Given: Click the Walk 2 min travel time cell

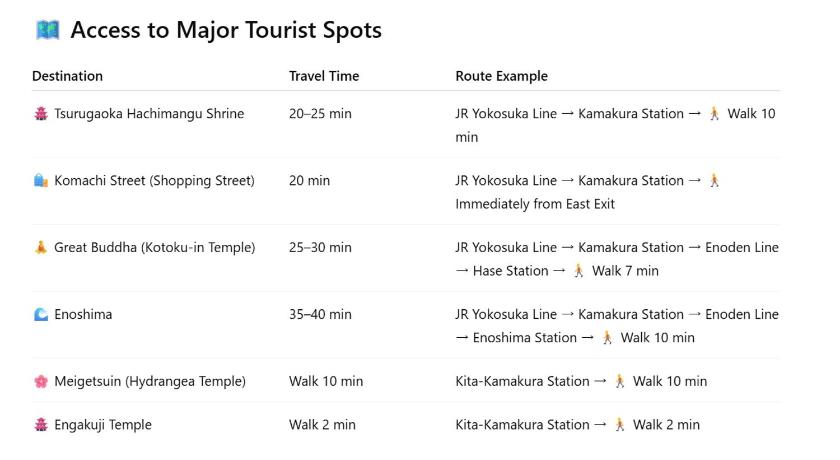Looking at the screenshot, I should 322,425.
